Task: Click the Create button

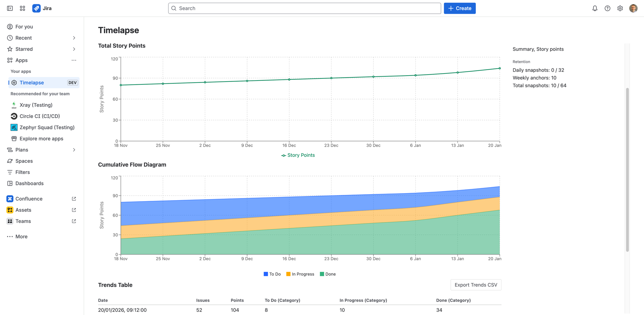Action: (460, 8)
